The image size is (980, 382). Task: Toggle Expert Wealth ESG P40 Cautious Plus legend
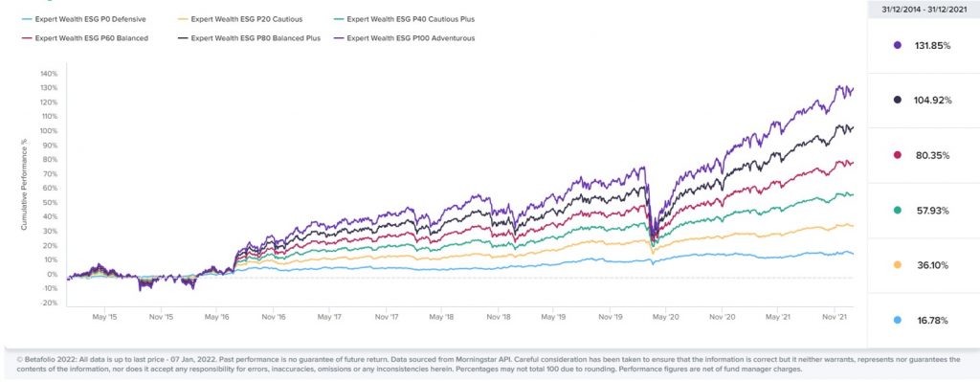(x=404, y=19)
